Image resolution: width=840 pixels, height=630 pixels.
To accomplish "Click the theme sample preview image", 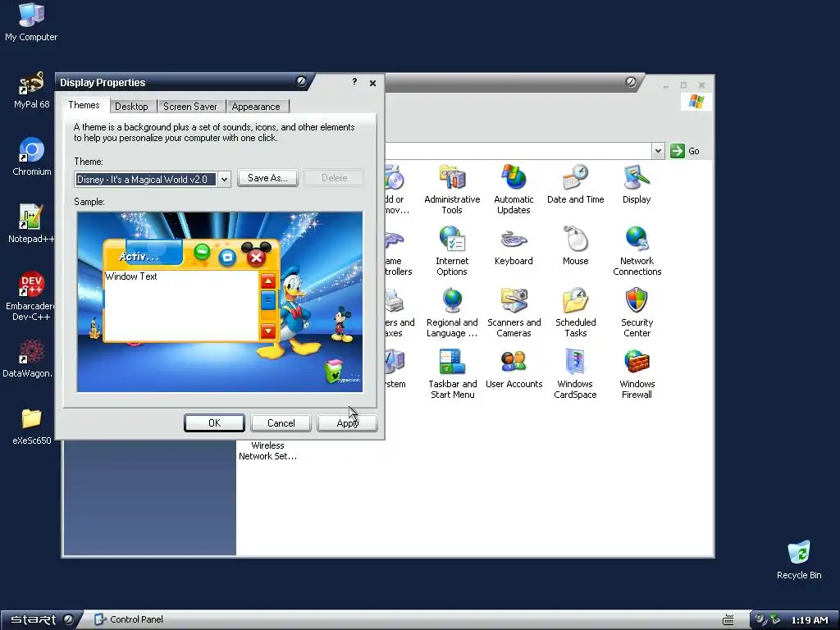I will point(220,302).
